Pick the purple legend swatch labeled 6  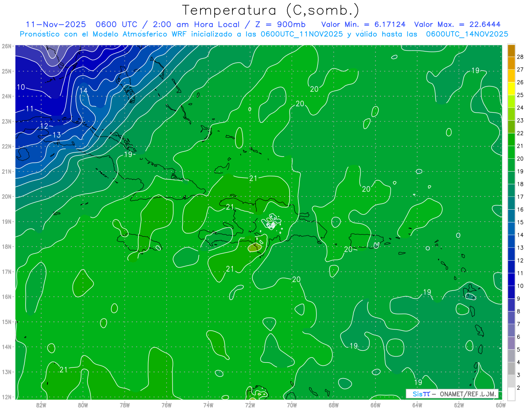(x=511, y=330)
